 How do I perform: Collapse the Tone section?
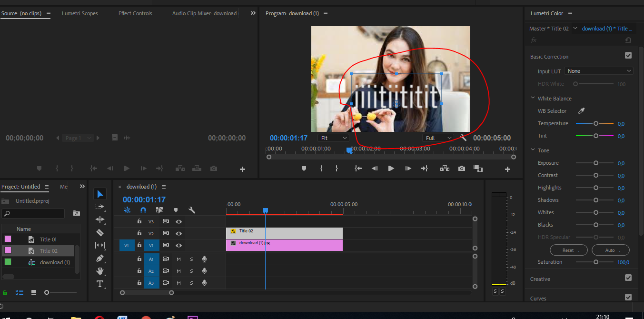click(x=533, y=150)
